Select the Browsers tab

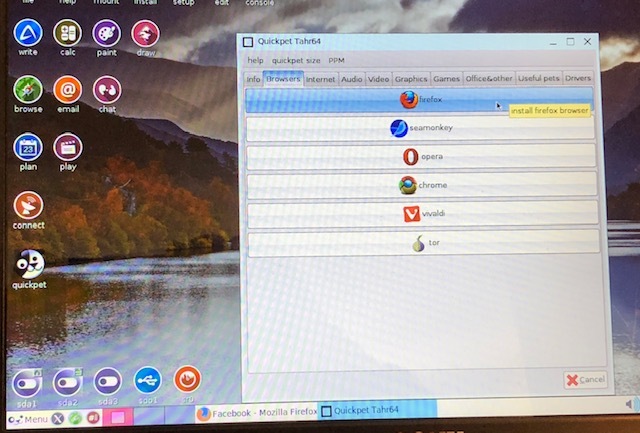pyautogui.click(x=283, y=78)
